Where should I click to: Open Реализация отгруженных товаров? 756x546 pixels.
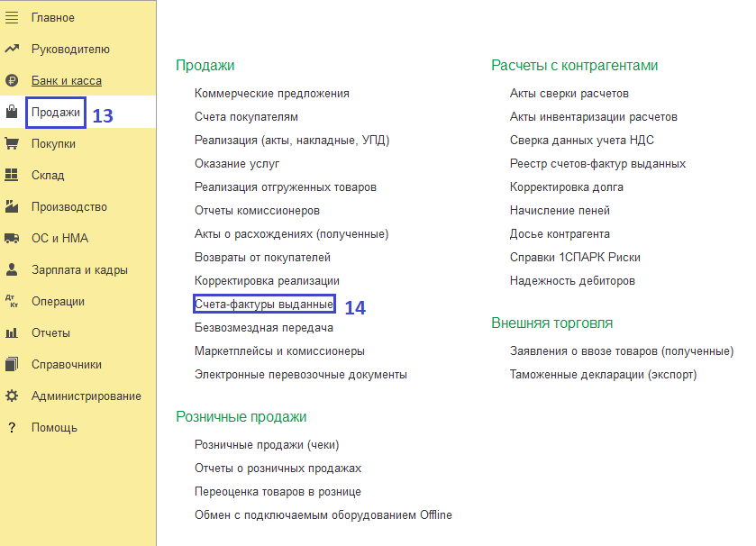[x=286, y=187]
